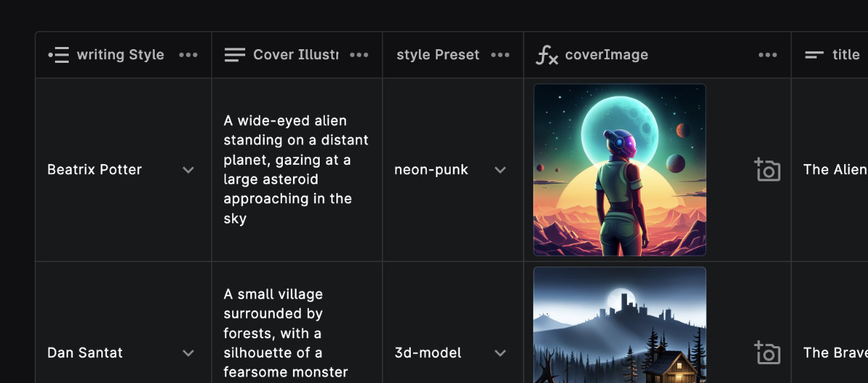Open writing Style column options menu
Image resolution: width=868 pixels, height=383 pixels.
[188, 55]
